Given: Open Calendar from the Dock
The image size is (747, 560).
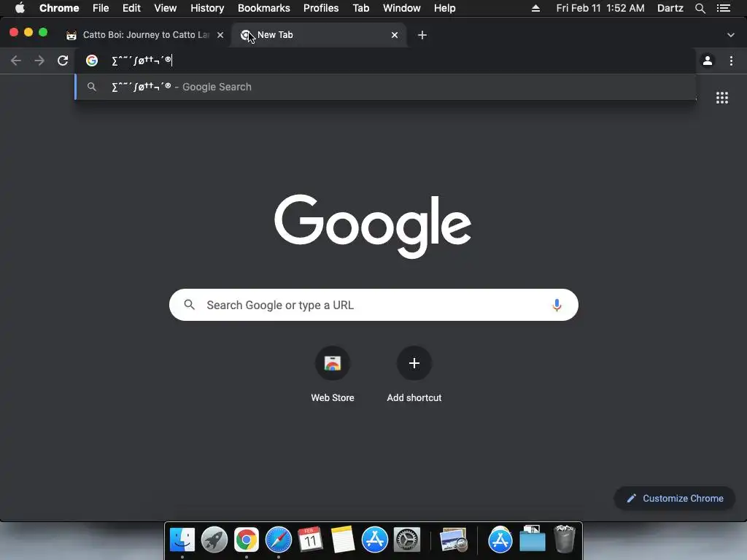Looking at the screenshot, I should tap(310, 540).
